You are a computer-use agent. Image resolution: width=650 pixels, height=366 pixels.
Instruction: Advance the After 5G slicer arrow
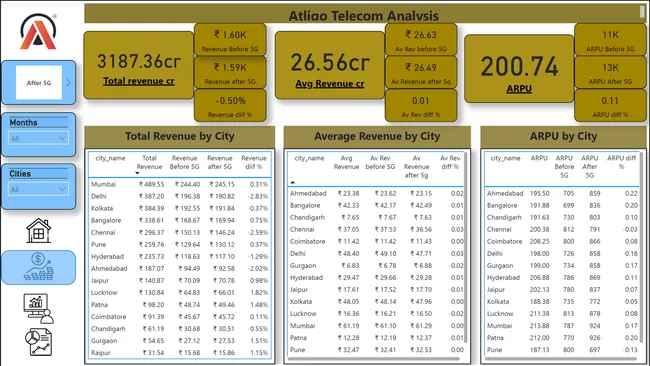68,82
